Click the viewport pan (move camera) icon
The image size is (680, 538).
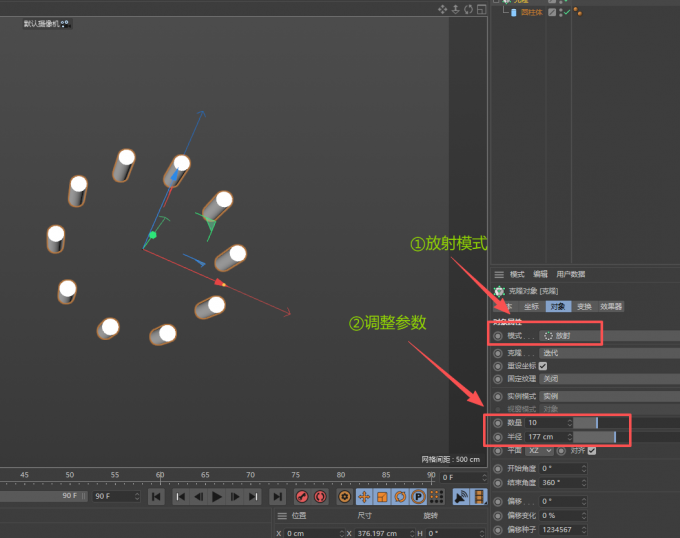pyautogui.click(x=442, y=9)
